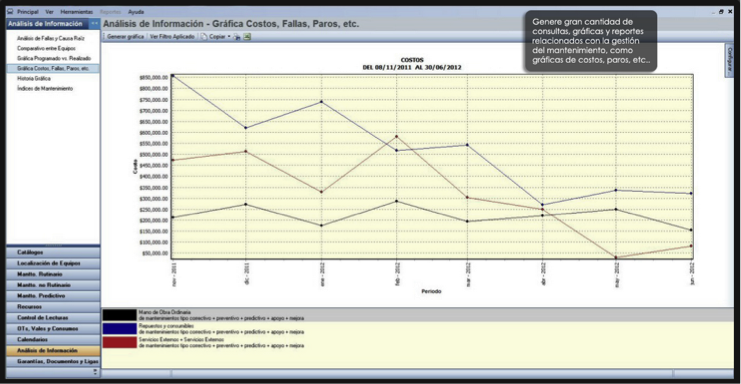
Task: Select Comparativo entre Equipos
Action: click(46, 48)
